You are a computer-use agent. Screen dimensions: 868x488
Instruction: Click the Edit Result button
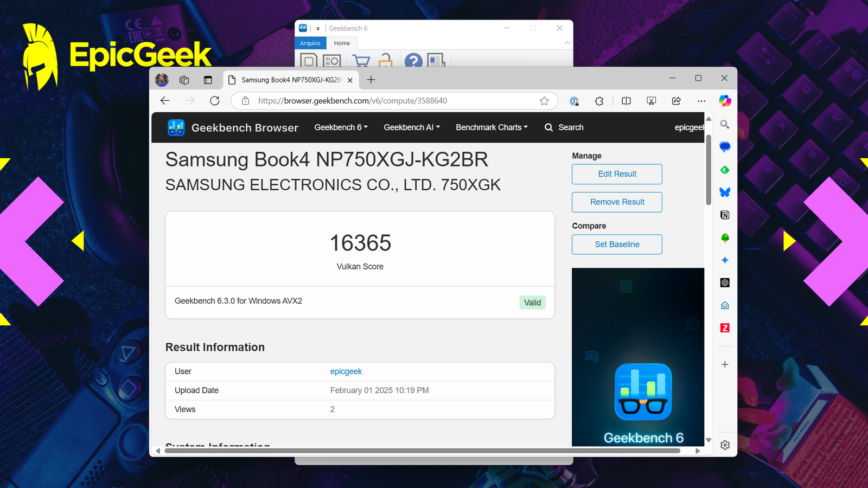click(617, 174)
